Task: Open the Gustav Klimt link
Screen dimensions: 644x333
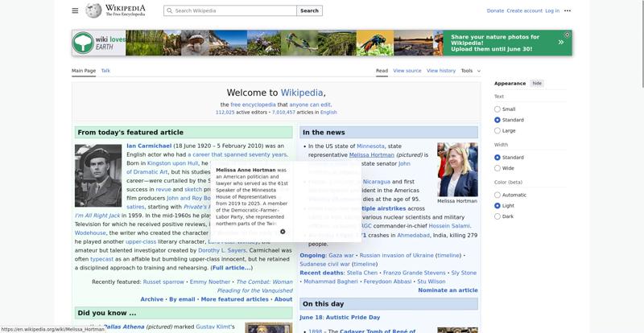Action: pyautogui.click(x=213, y=327)
